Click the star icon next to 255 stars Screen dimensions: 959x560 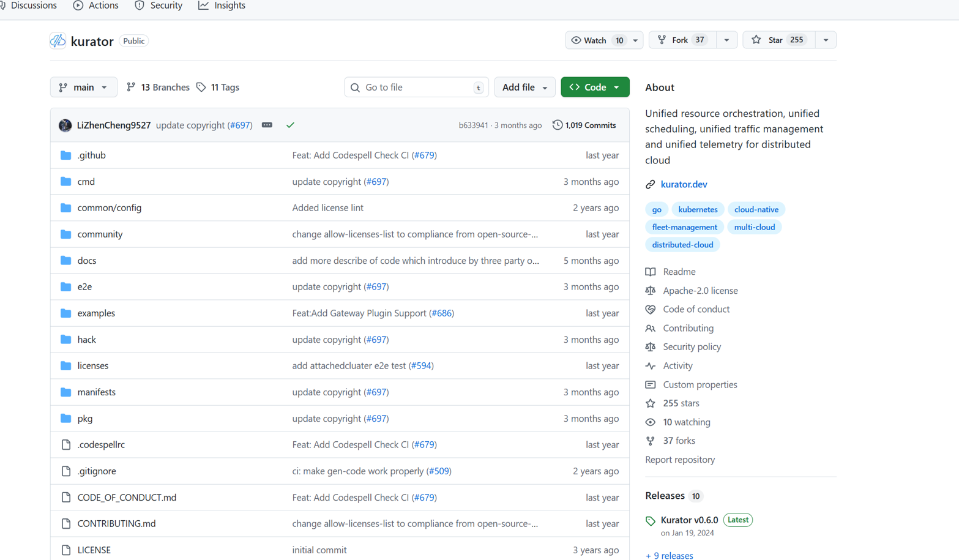650,403
